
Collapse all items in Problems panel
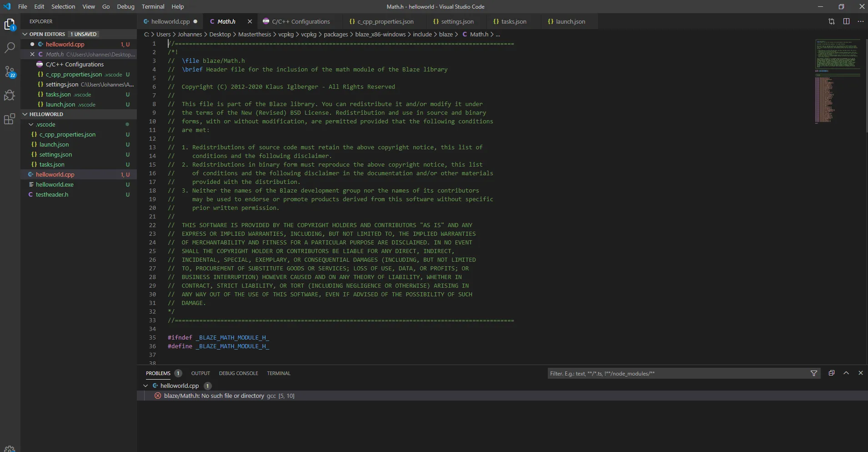pyautogui.click(x=832, y=373)
